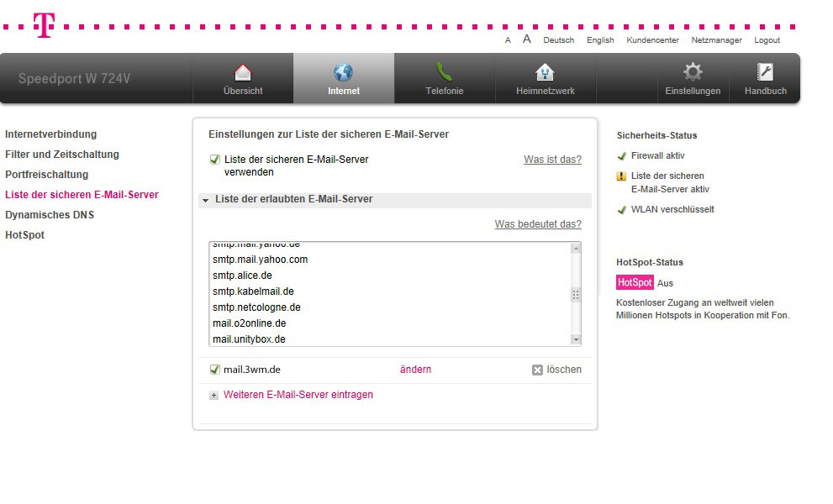Open the Handbuch wrench book icon
Image resolution: width=833 pixels, height=504 pixels.
[x=765, y=71]
